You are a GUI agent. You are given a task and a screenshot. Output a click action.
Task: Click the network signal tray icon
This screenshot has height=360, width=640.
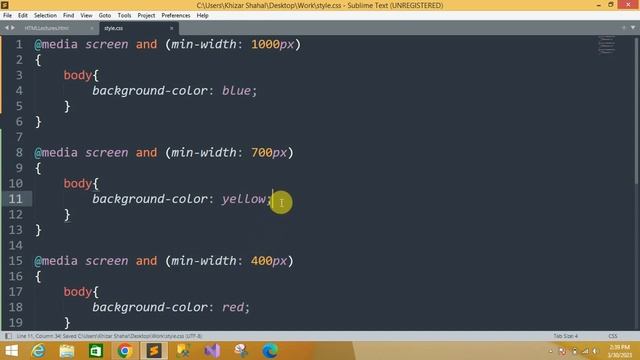pos(585,351)
